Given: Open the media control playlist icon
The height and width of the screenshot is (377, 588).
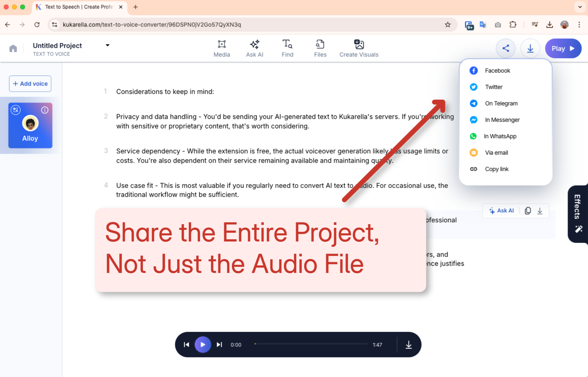Looking at the screenshot, I should tap(535, 25).
